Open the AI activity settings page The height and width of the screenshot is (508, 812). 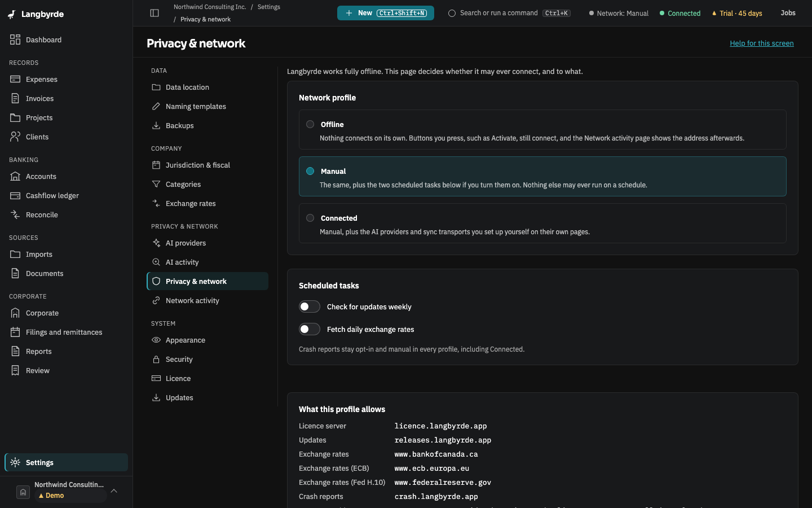[208, 262]
